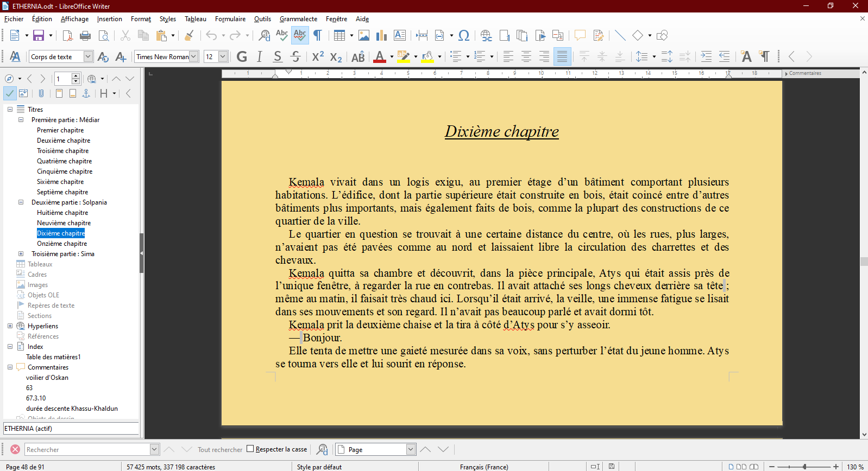This screenshot has height=471, width=868.
Task: Open the paragraph style dropdown
Action: (88, 56)
